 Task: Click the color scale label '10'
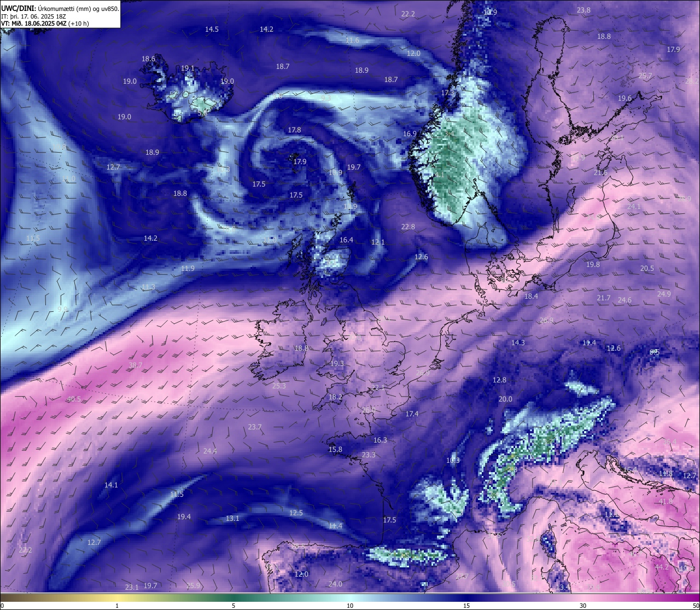(350, 606)
